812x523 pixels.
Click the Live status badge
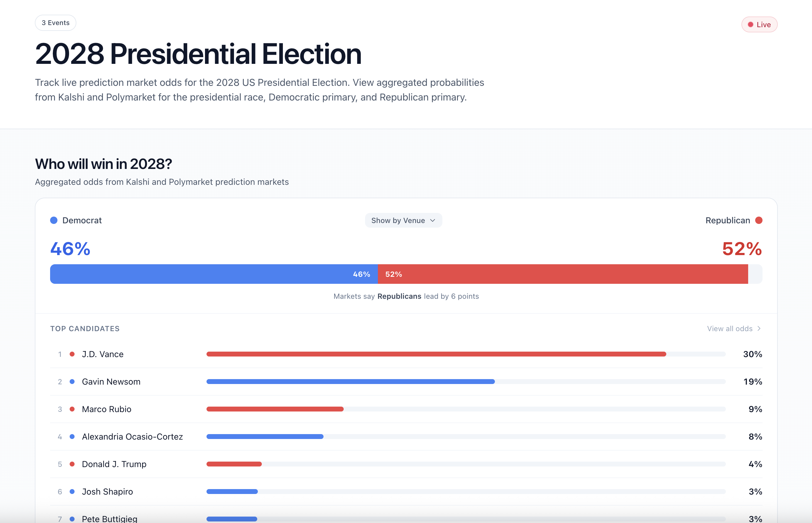759,24
